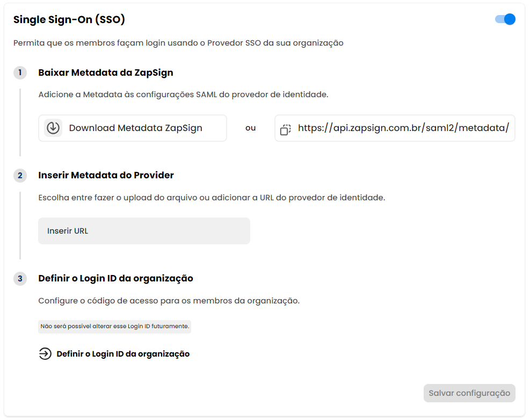Screen dimensions: 530x420
Task: Click the step 1 number badge
Action: click(x=20, y=73)
